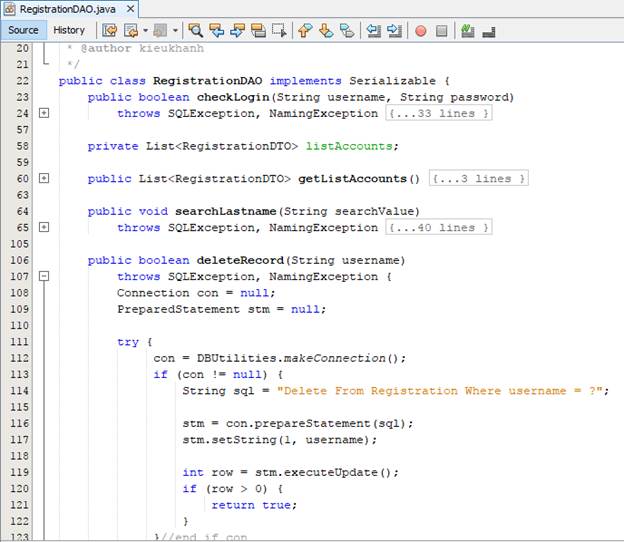
Task: Click line number 106 in the gutter
Action: (x=20, y=260)
